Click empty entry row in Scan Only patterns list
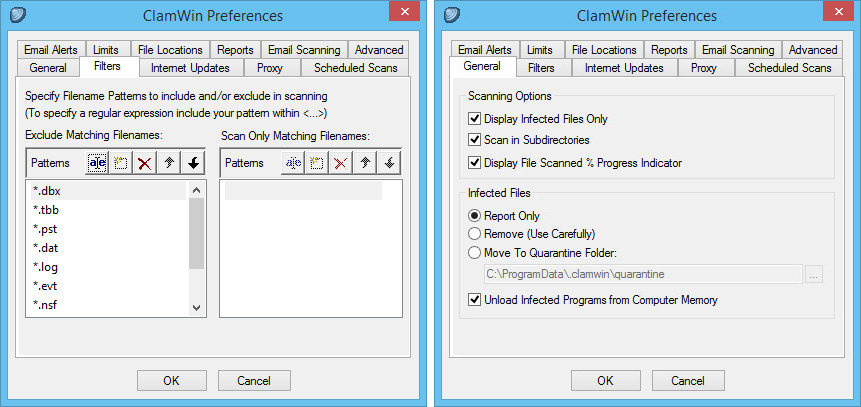The width and height of the screenshot is (861, 407). click(303, 191)
